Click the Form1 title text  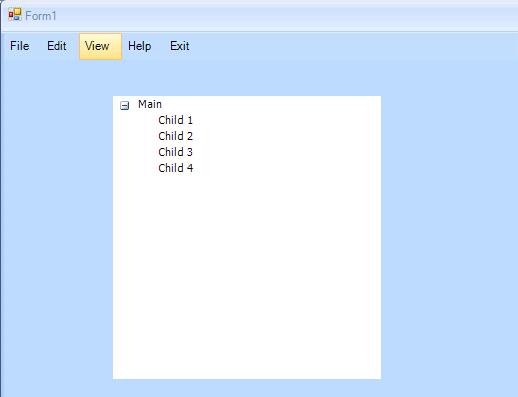point(41,16)
